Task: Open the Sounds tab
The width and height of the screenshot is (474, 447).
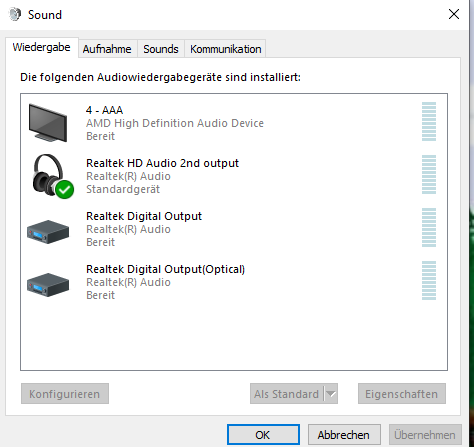Action: point(161,49)
